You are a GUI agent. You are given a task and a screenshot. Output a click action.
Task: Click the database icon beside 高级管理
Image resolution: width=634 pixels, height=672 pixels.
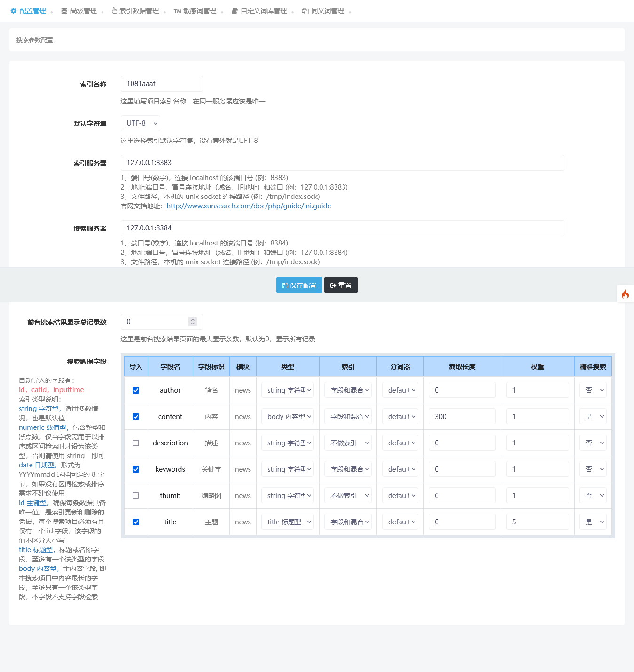(x=64, y=11)
